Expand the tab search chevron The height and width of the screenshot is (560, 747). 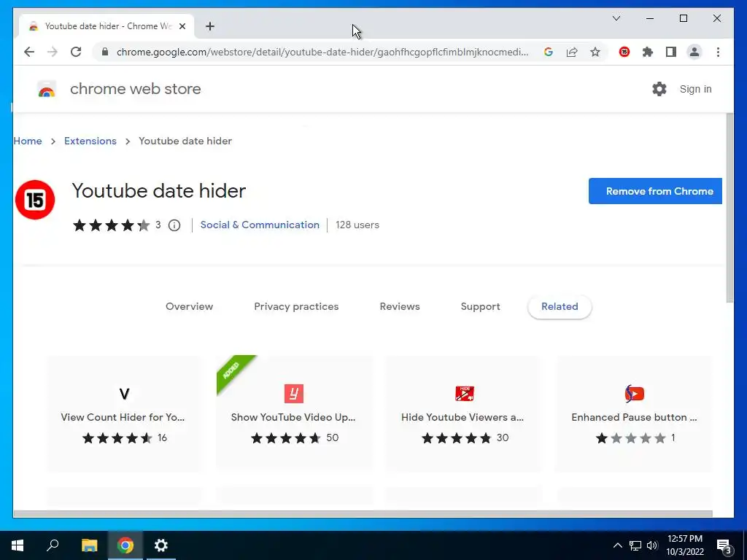[x=616, y=18]
